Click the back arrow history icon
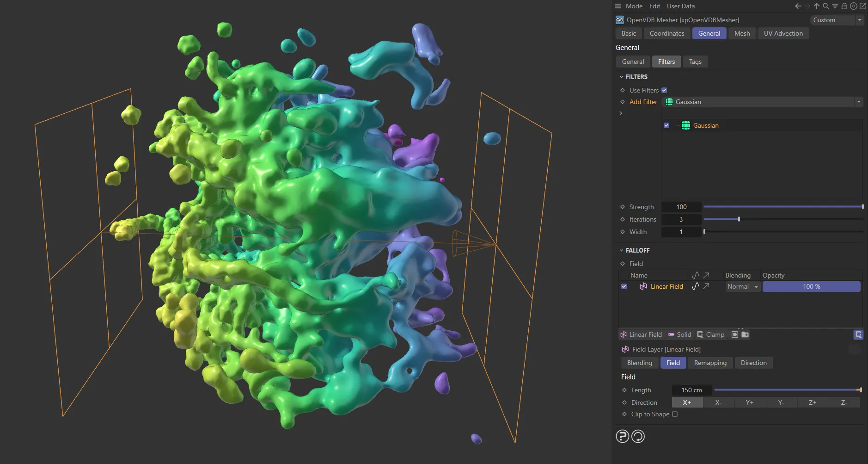The height and width of the screenshot is (464, 868). point(798,6)
